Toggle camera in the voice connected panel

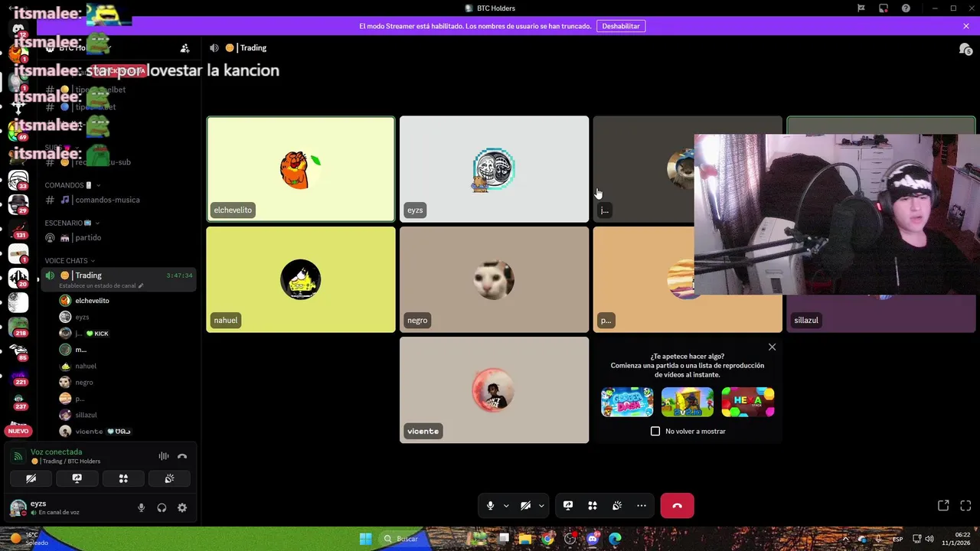31,478
